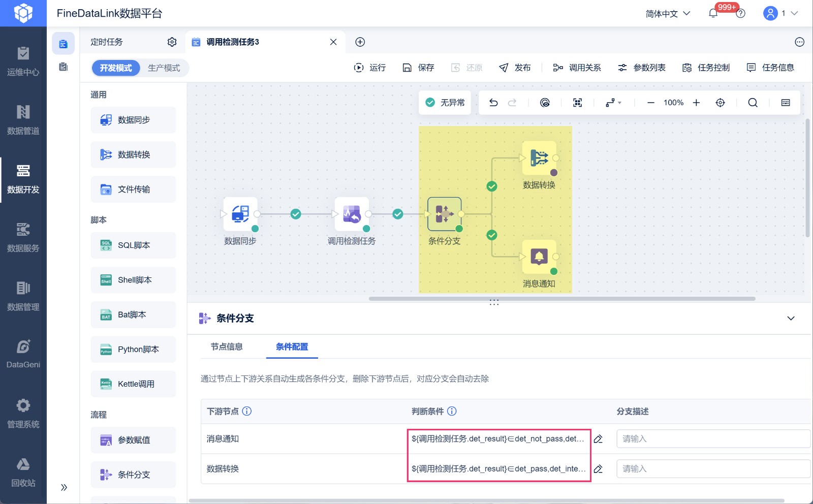Pick the Kettle调用 node from palette

click(133, 384)
